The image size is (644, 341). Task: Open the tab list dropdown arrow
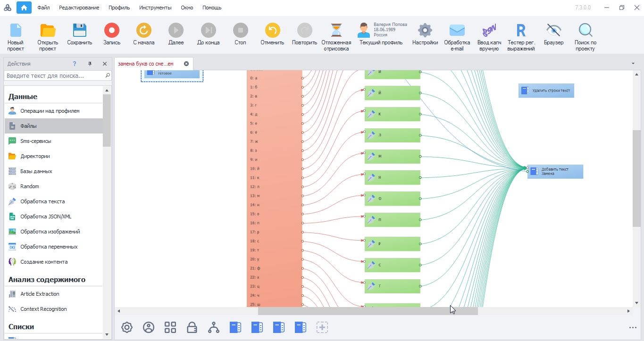pyautogui.click(x=633, y=64)
